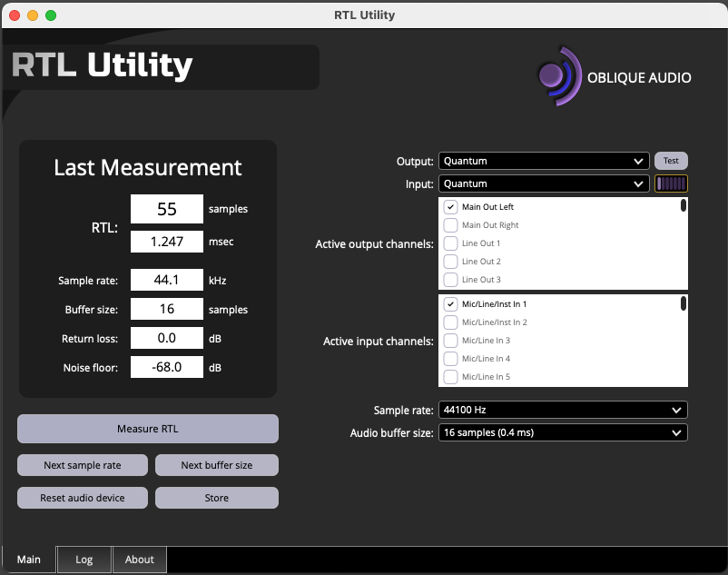The image size is (728, 575).
Task: Enable the Main Out Right channel
Action: (450, 224)
